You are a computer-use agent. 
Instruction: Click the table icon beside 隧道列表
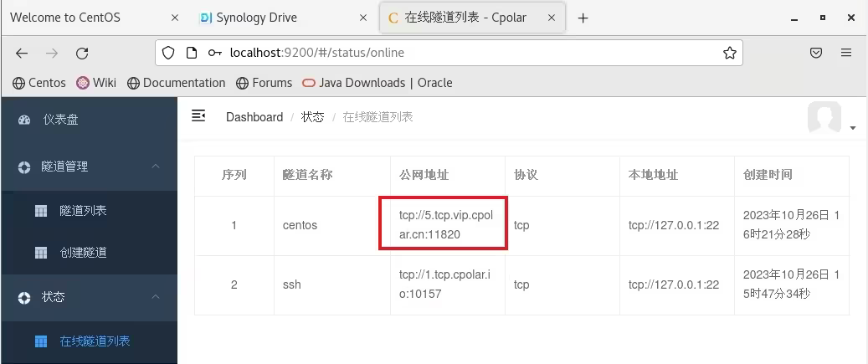(x=41, y=212)
